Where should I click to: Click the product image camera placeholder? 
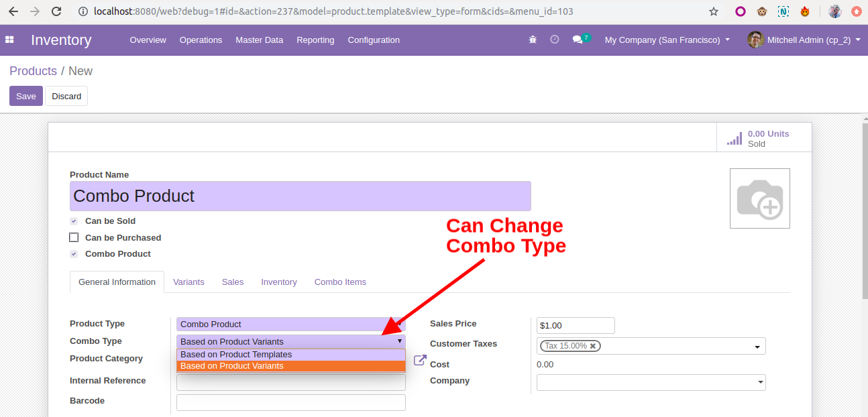point(759,198)
